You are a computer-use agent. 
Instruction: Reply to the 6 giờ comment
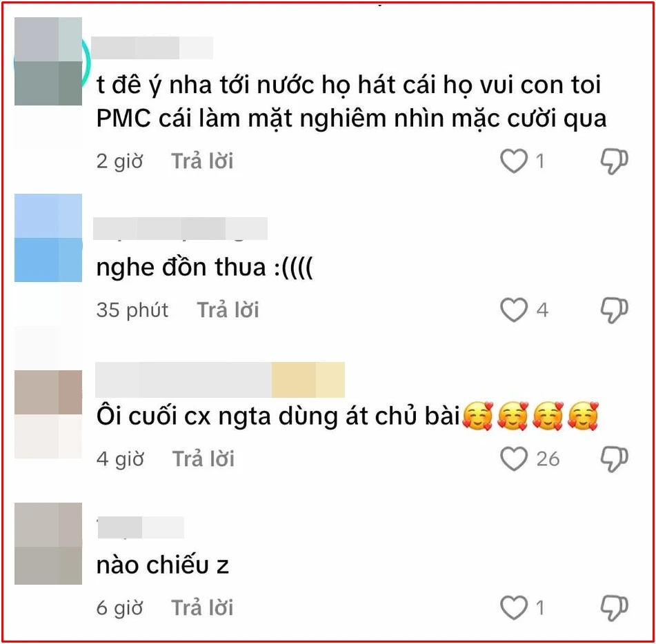point(202,607)
